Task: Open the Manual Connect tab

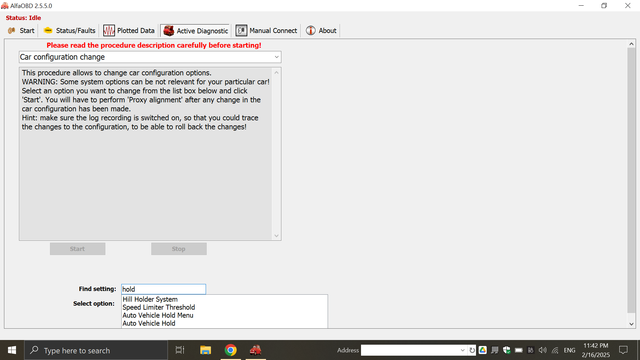Action: point(266,31)
